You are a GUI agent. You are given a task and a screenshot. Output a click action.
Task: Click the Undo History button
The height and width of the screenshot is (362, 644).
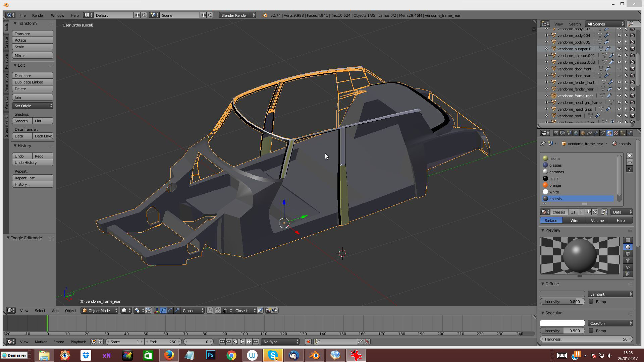coord(33,163)
